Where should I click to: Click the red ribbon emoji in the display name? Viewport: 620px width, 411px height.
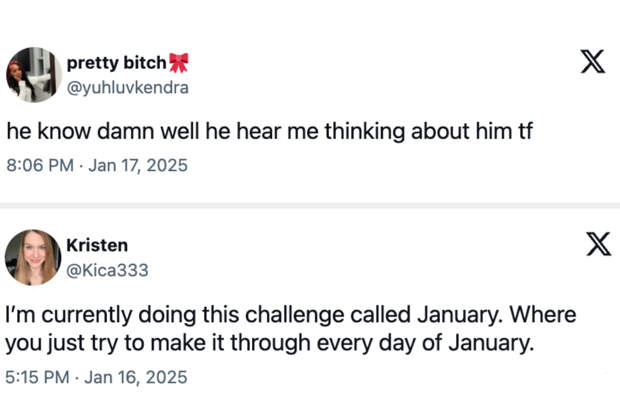179,64
